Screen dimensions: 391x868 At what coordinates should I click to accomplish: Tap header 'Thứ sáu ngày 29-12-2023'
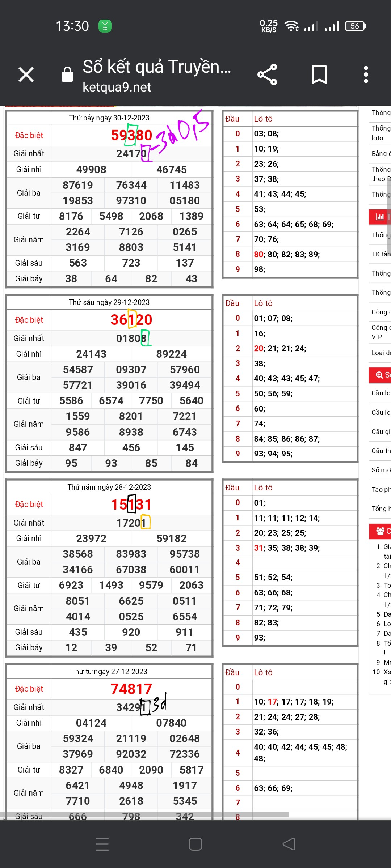click(109, 302)
